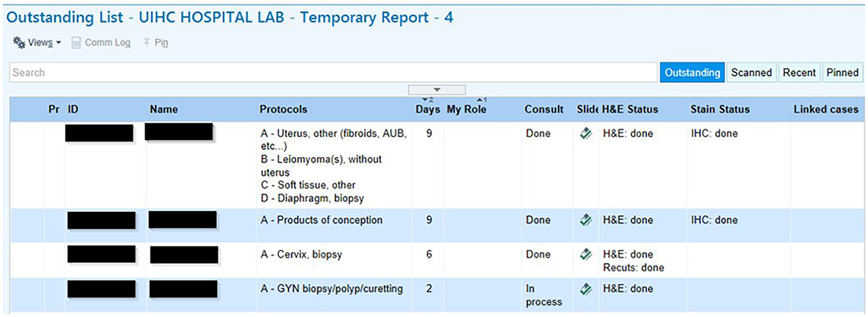Open slide icon for Products of conception row
The width and height of the screenshot is (868, 317).
coord(586,220)
